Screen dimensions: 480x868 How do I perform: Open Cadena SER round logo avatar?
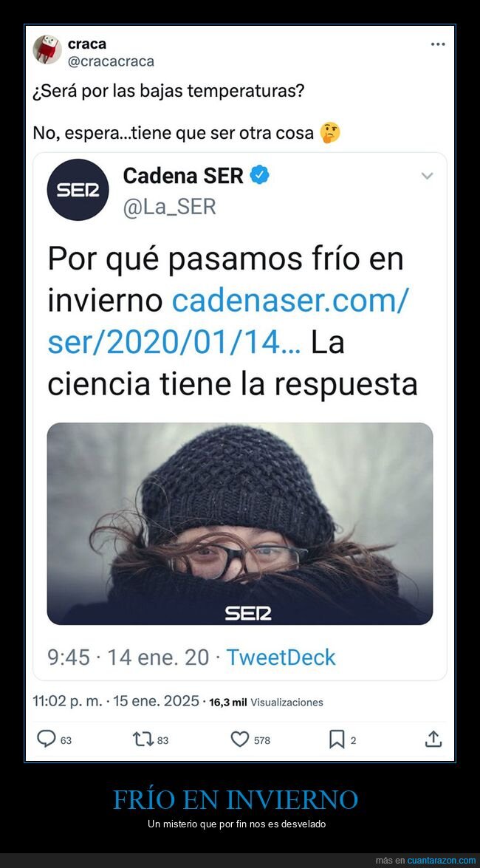[x=78, y=190]
